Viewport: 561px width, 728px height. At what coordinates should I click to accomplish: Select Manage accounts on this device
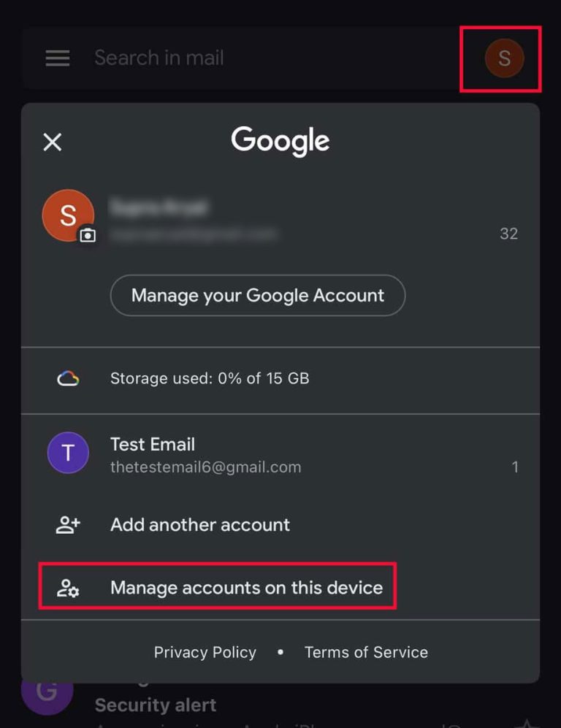pyautogui.click(x=246, y=586)
